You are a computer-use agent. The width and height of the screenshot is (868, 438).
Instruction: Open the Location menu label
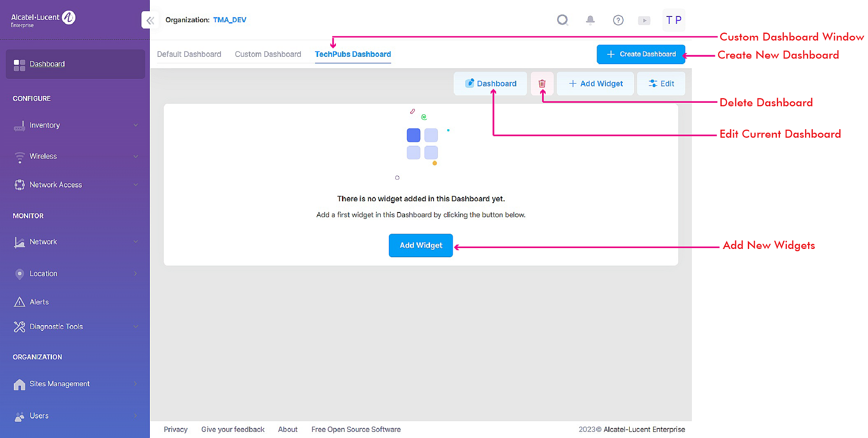coord(43,274)
